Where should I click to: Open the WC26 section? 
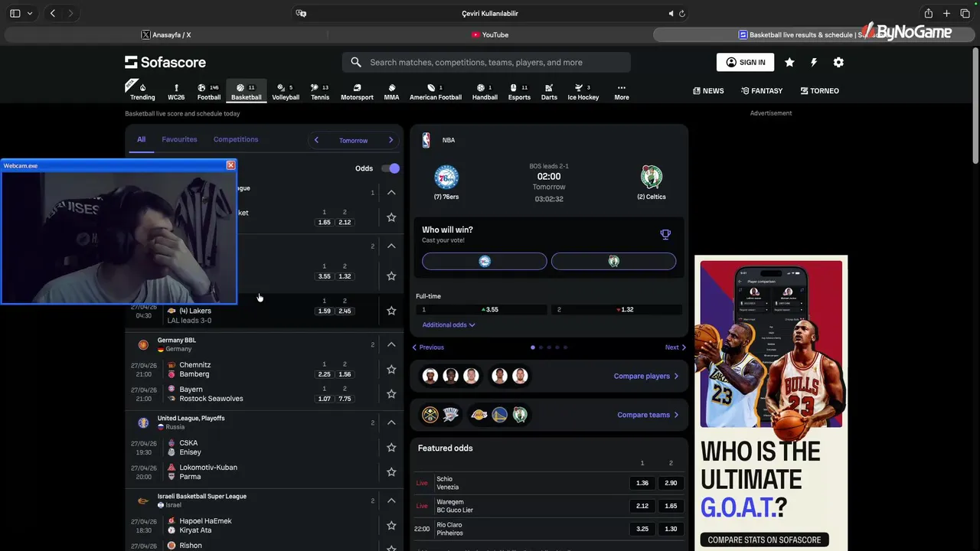point(176,92)
